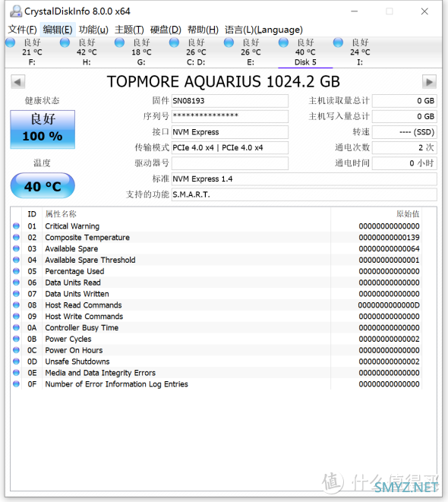The image size is (448, 502).
Task: Click the empty drive letter field
Action: (230, 163)
